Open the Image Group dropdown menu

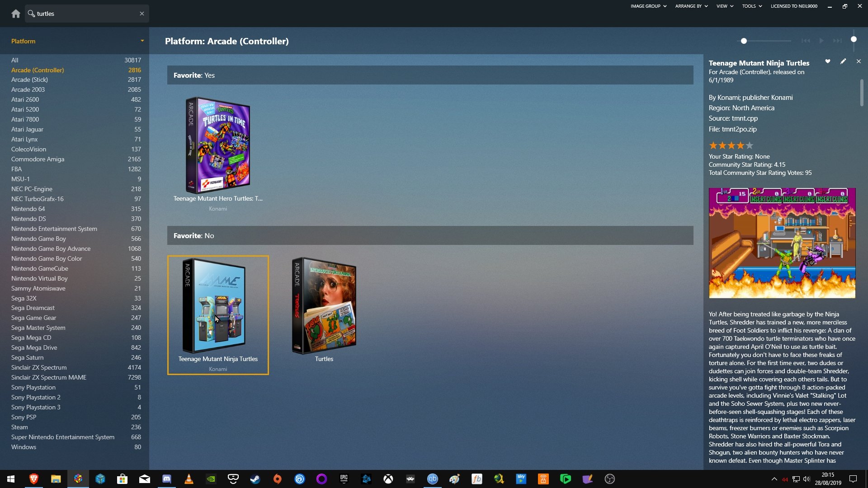pos(648,6)
